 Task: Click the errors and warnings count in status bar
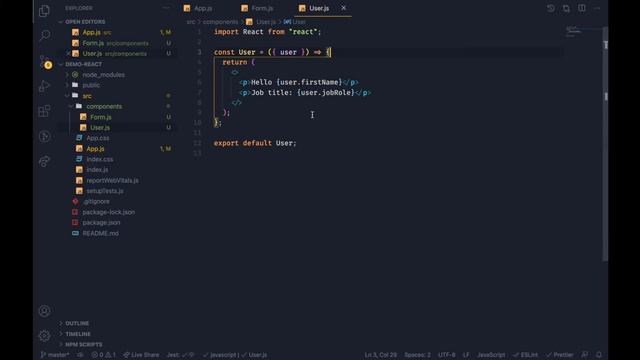[x=104, y=355]
